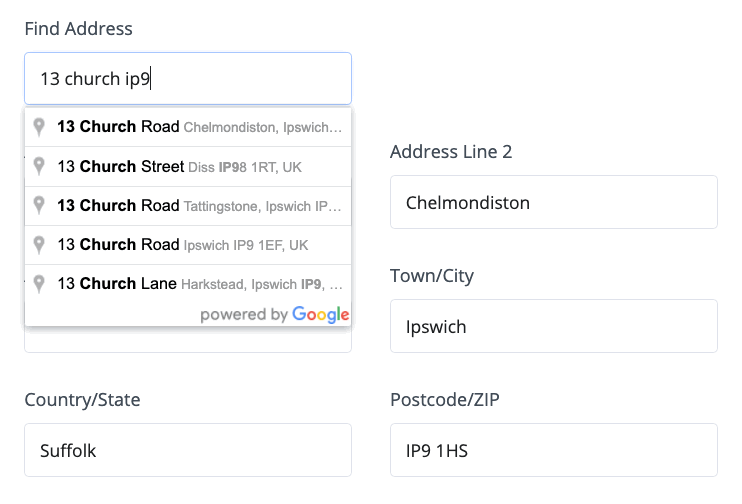This screenshot has height=504, width=742.
Task: Click the Town/City field containing Ipswich
Action: (x=554, y=326)
